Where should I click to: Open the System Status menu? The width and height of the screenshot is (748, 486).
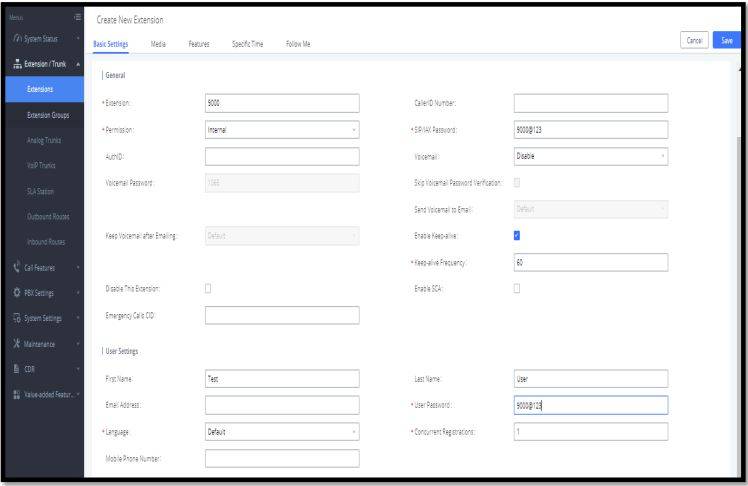pyautogui.click(x=40, y=40)
